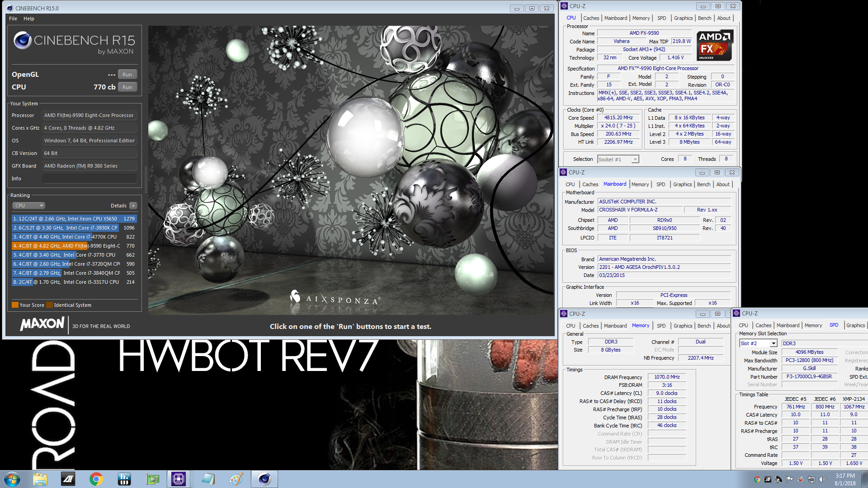Open the Windows Start menu
Viewport: 868px width, 488px height.
(12, 479)
